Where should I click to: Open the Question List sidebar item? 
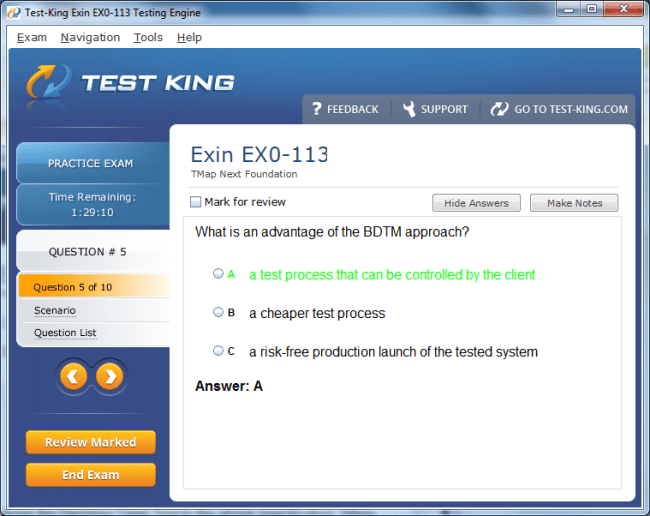tap(65, 333)
